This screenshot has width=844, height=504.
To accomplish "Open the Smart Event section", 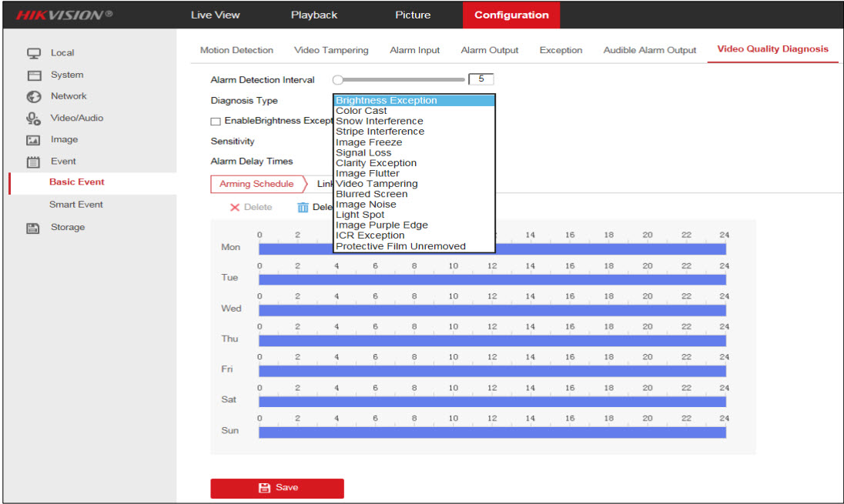I will (x=76, y=205).
